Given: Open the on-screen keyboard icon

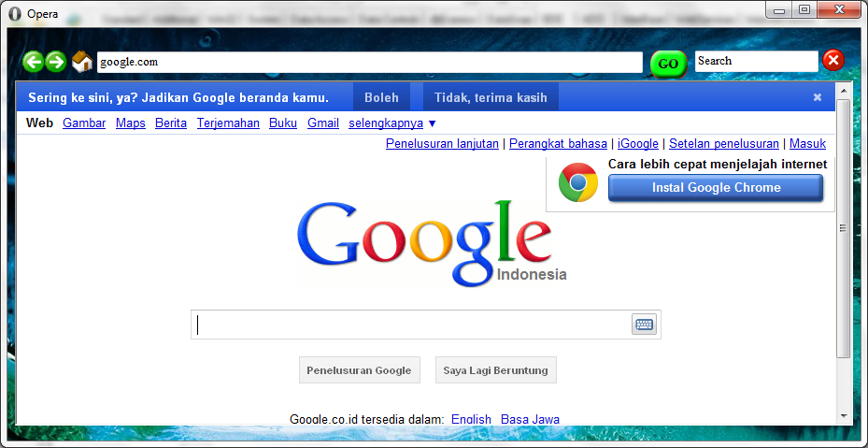Looking at the screenshot, I should click(x=644, y=325).
